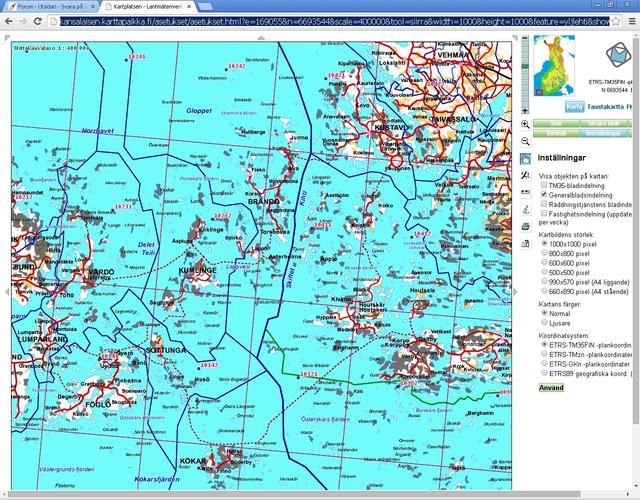Screen dimensions: 640x500
Task: Select the pan hand tool
Action: coord(526,158)
